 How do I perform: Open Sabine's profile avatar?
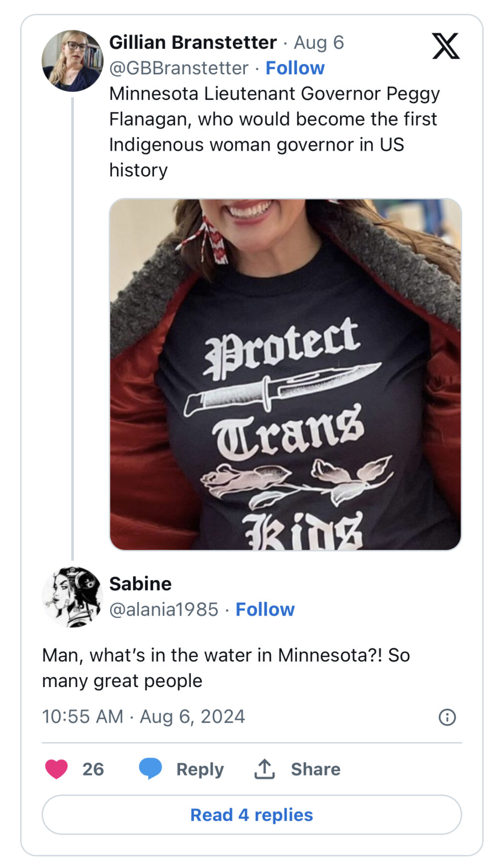point(72,597)
